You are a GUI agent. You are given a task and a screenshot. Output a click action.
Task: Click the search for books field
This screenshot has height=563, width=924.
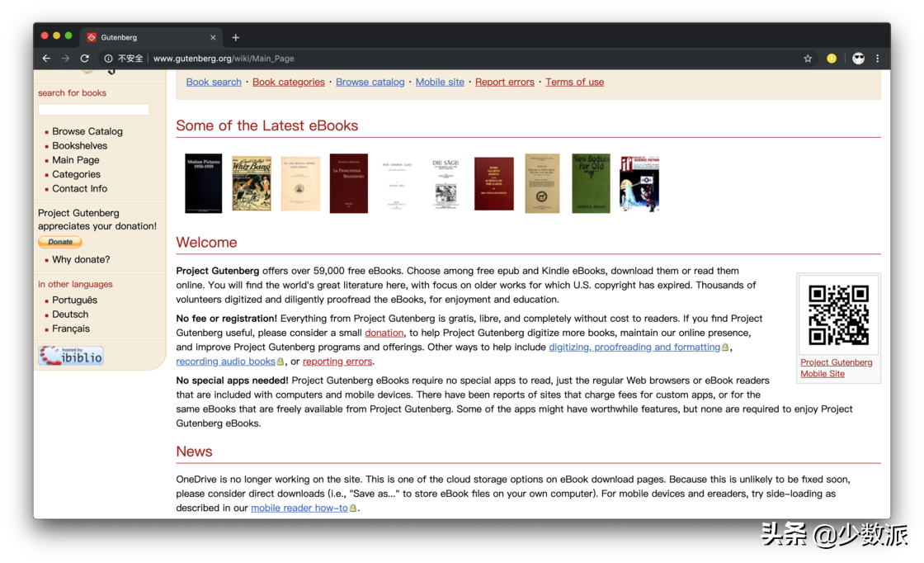click(x=94, y=109)
